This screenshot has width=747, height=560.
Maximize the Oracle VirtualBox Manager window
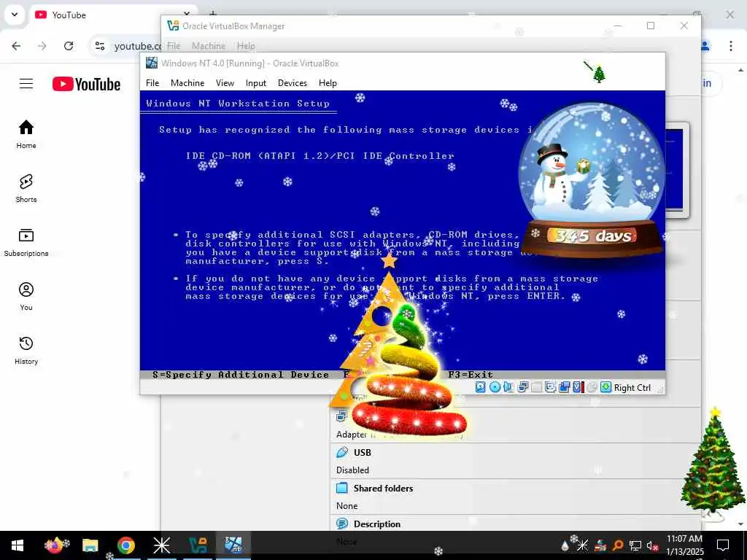[x=650, y=26]
